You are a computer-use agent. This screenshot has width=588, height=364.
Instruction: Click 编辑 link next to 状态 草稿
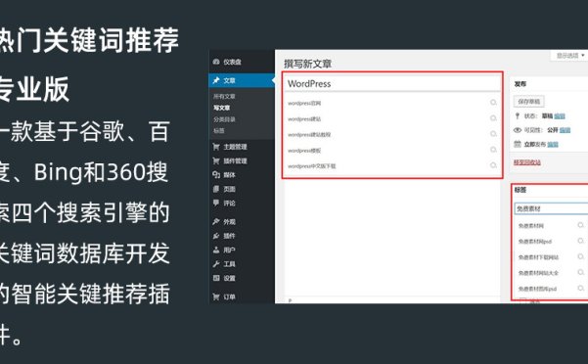pos(560,115)
